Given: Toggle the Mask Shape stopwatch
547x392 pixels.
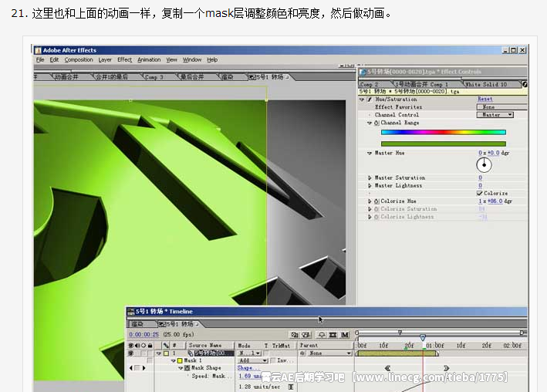Looking at the screenshot, I should click(x=187, y=368).
